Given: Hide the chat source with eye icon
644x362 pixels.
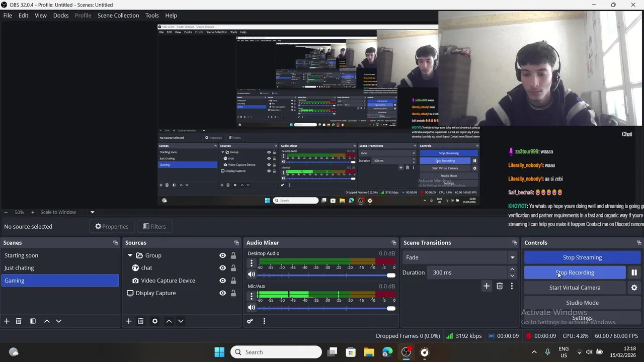Looking at the screenshot, I should click(x=222, y=268).
